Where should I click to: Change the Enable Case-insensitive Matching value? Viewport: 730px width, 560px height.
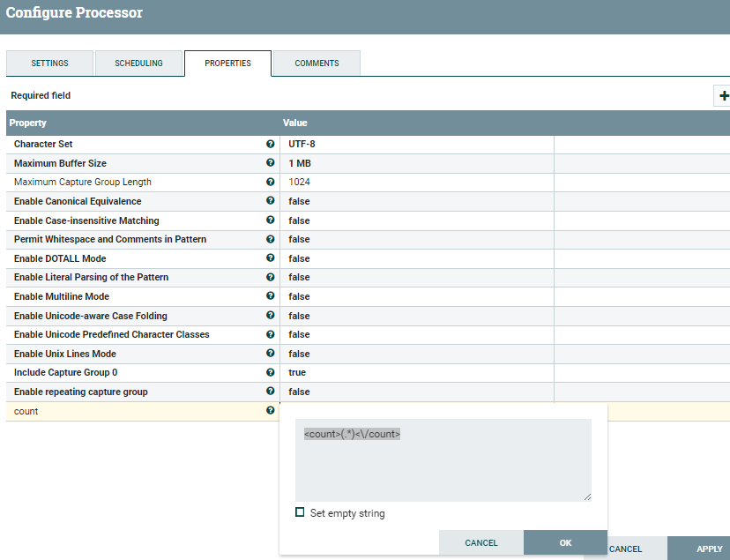(x=416, y=220)
